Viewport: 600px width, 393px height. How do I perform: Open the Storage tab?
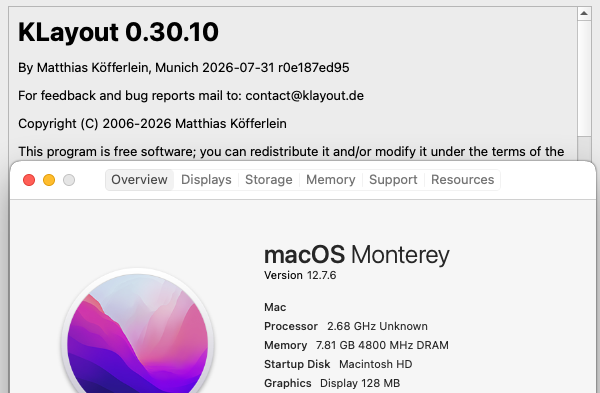pyautogui.click(x=269, y=179)
